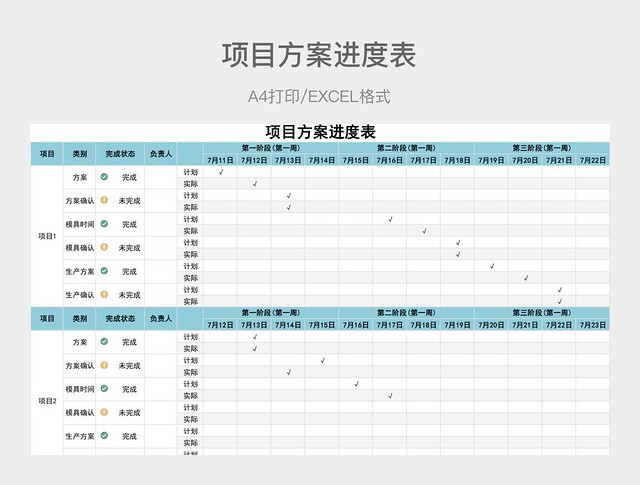Select the 项目2 merged cell
The width and height of the screenshot is (640, 485).
tap(47, 393)
